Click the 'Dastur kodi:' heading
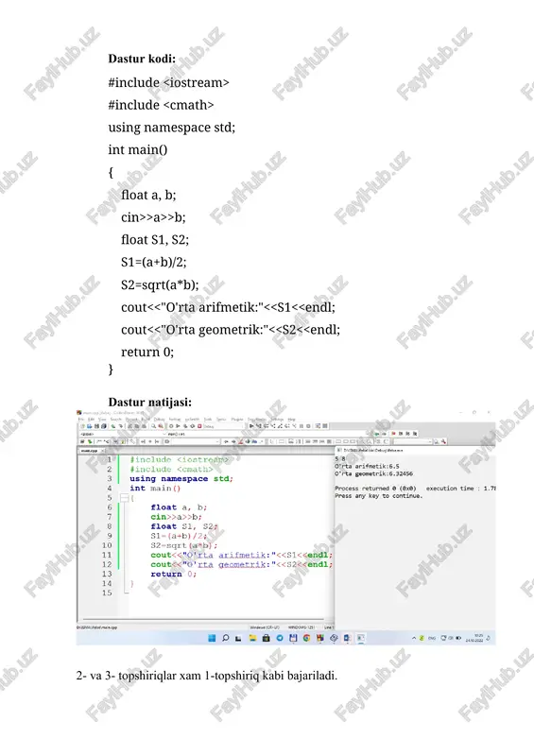The image size is (534, 756). 142,59
